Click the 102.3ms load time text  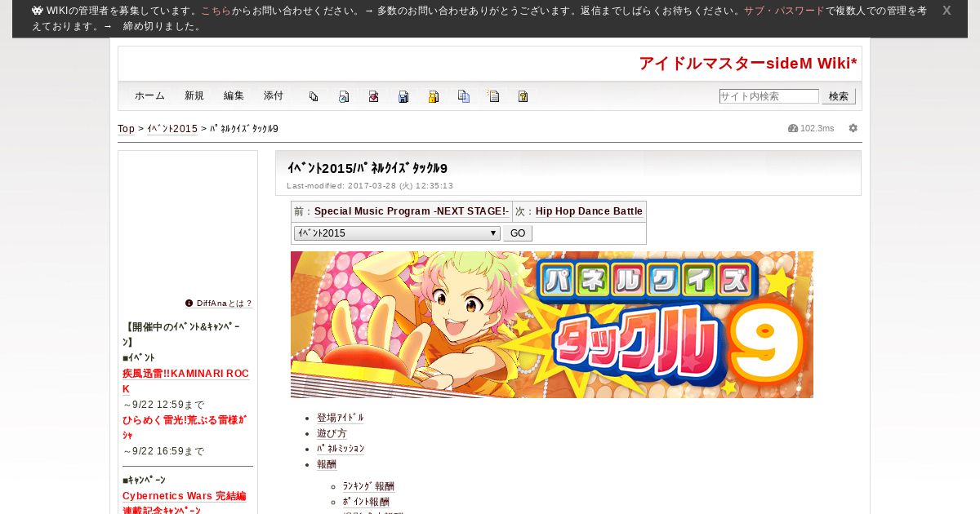[x=817, y=129]
